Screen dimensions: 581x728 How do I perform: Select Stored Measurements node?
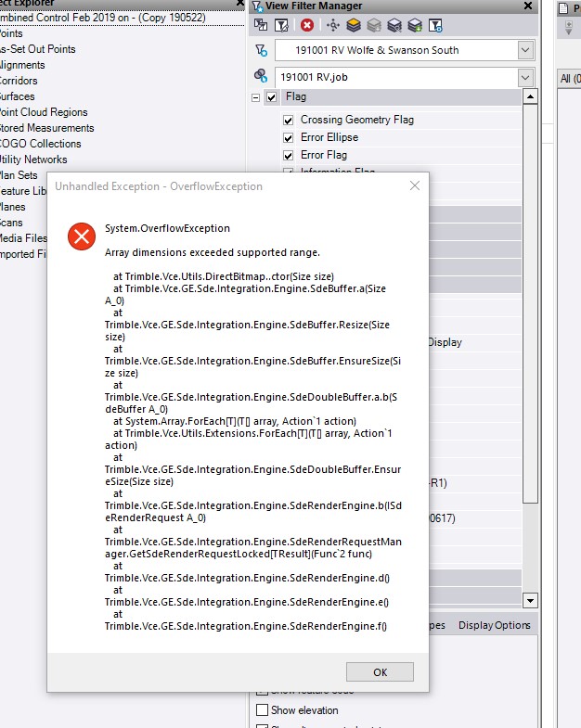(x=46, y=128)
